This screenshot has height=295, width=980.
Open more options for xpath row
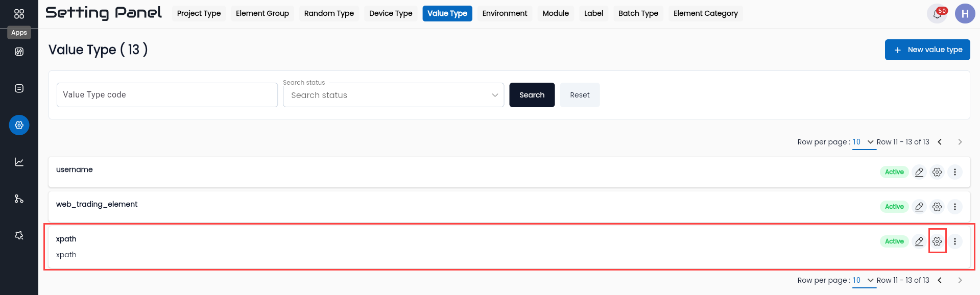pos(955,241)
